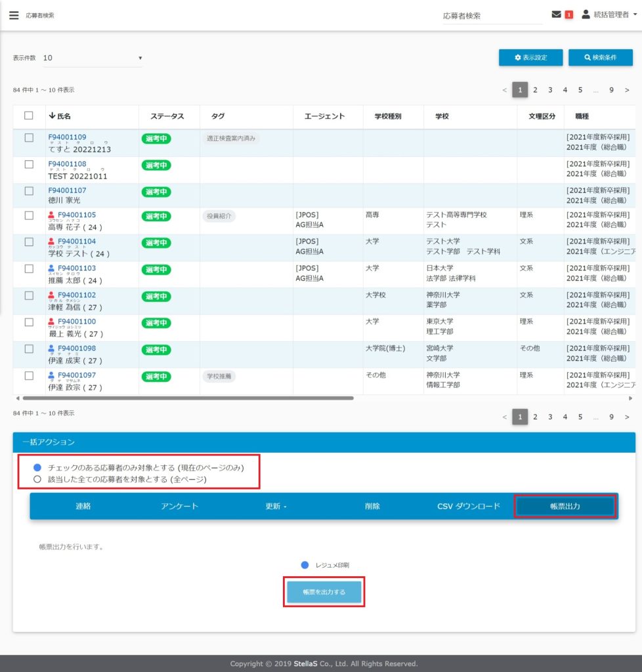Expand the 更新 dropdown in bulk actions
This screenshot has width=642, height=672.
[x=276, y=507]
